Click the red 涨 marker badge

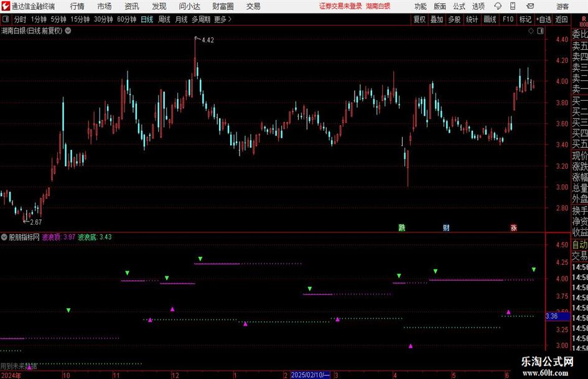514,227
